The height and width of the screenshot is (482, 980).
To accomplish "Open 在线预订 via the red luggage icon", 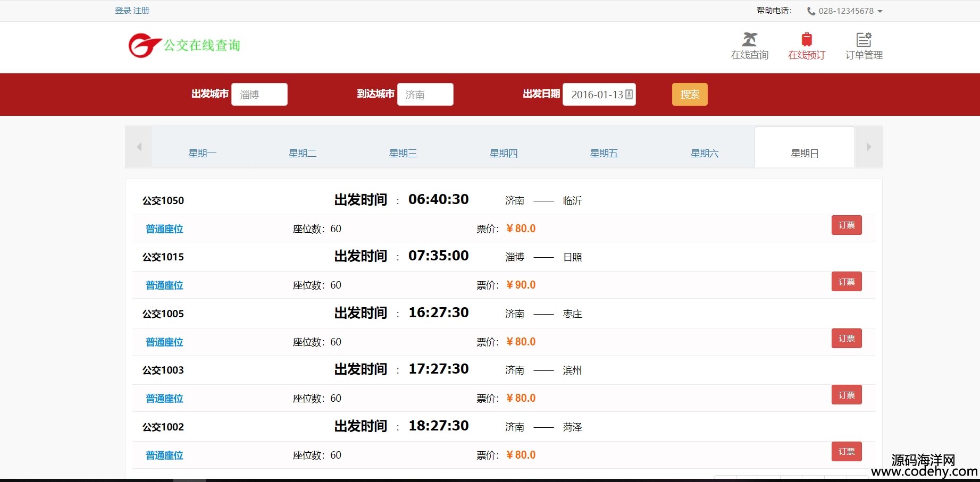I will (x=806, y=39).
